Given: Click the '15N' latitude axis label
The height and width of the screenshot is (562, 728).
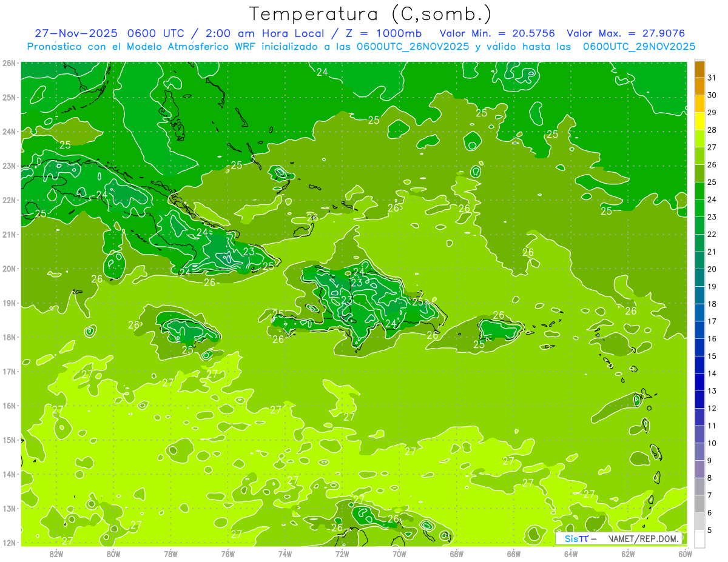Looking at the screenshot, I should click(x=9, y=440).
